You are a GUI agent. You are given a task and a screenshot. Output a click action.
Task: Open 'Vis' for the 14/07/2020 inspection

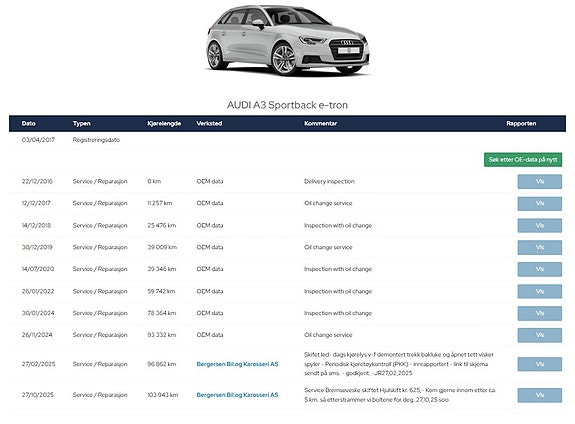coord(539,269)
